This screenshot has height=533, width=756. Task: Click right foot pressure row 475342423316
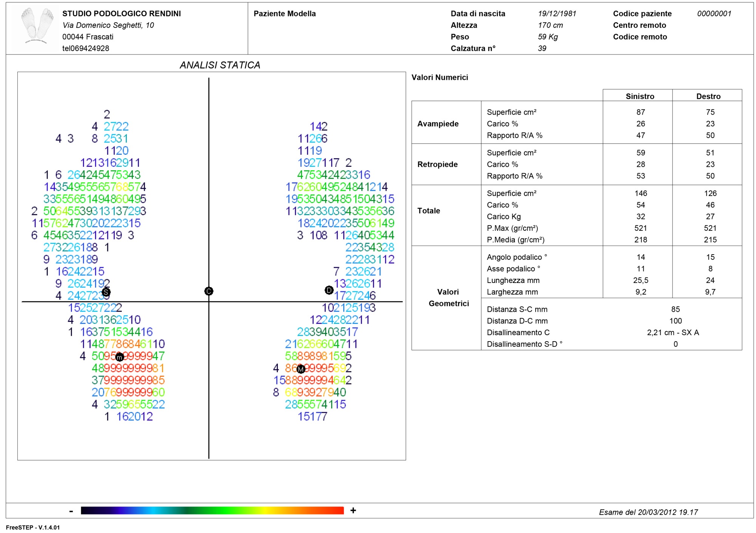pos(333,175)
